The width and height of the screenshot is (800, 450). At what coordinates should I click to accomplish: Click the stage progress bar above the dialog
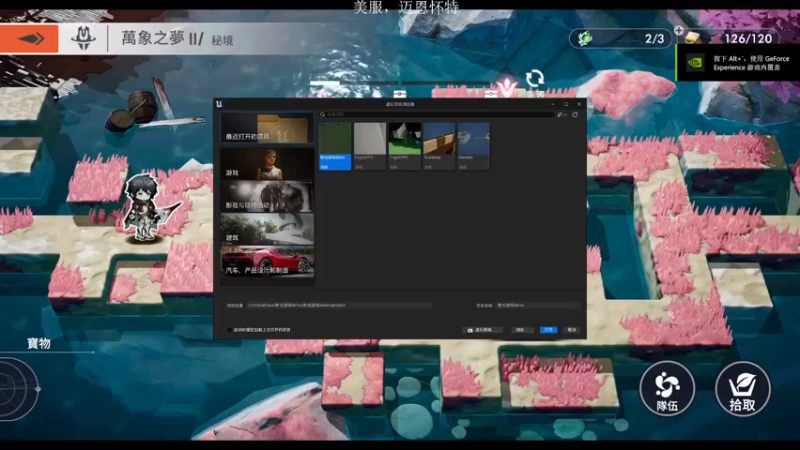401,83
